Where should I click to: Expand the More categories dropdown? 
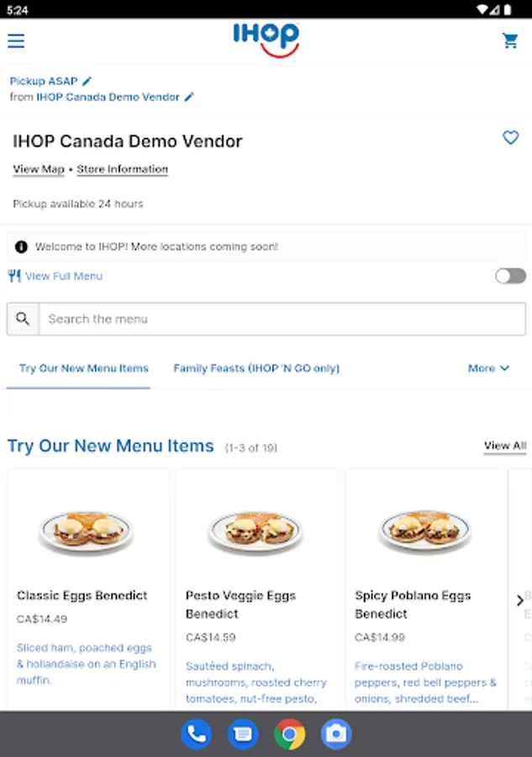coord(488,368)
